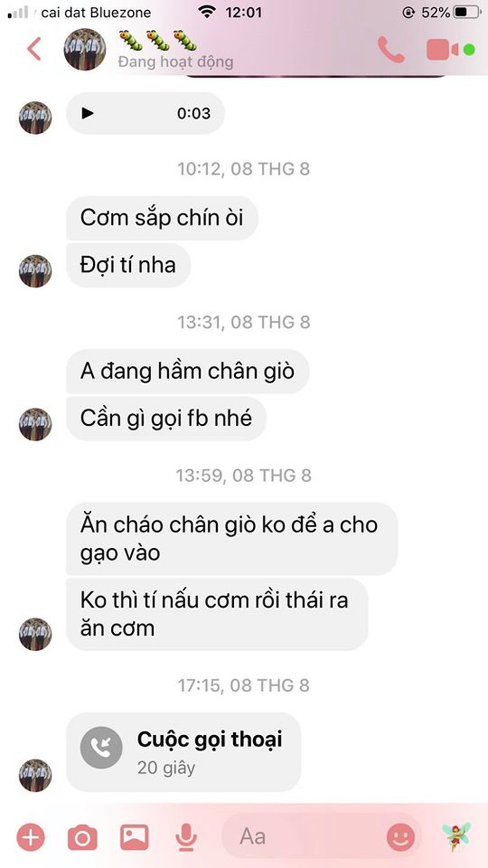The width and height of the screenshot is (488, 868).
Task: Tap message 'Ăn cháo chân giò' bubble
Action: tap(232, 539)
